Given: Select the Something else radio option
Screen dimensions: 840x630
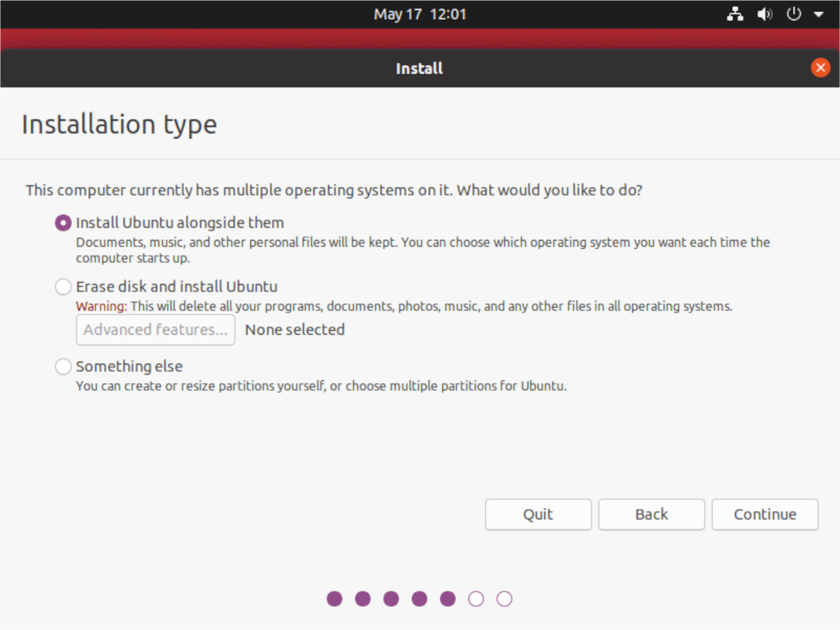Looking at the screenshot, I should pyautogui.click(x=63, y=366).
